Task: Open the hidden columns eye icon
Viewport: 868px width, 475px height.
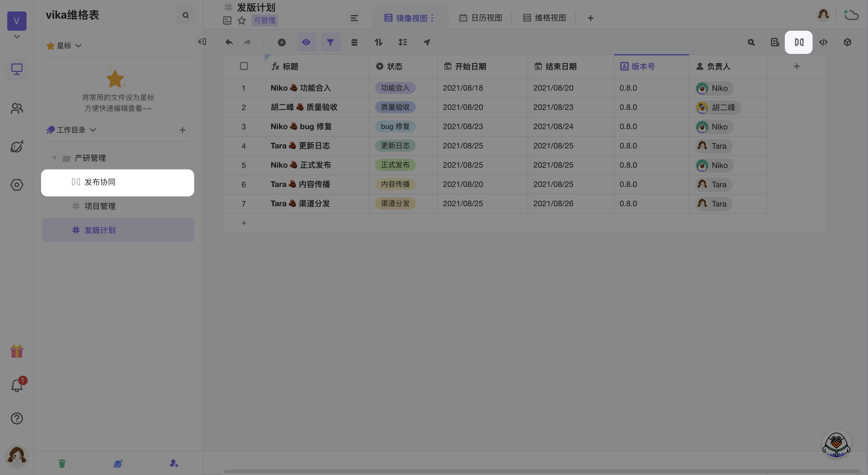Action: point(306,42)
